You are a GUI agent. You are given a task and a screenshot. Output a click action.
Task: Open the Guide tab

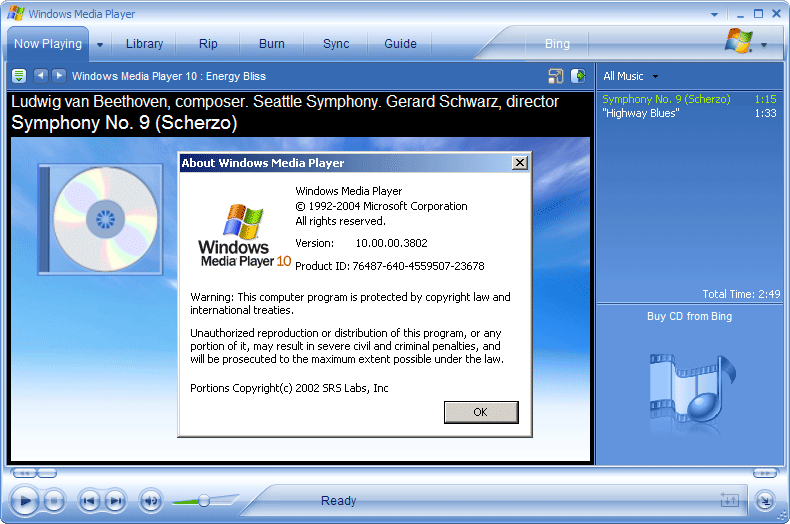(401, 44)
